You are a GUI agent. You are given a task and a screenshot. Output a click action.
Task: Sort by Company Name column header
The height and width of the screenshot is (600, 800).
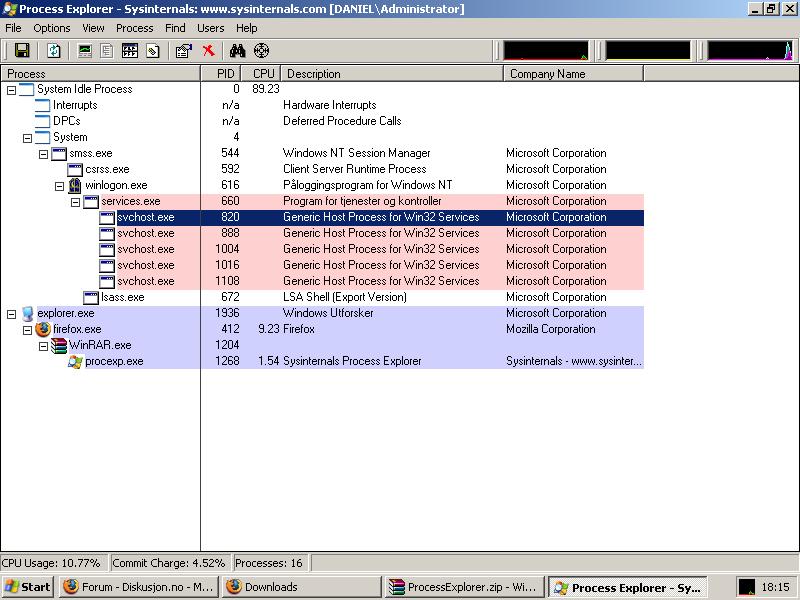point(573,74)
